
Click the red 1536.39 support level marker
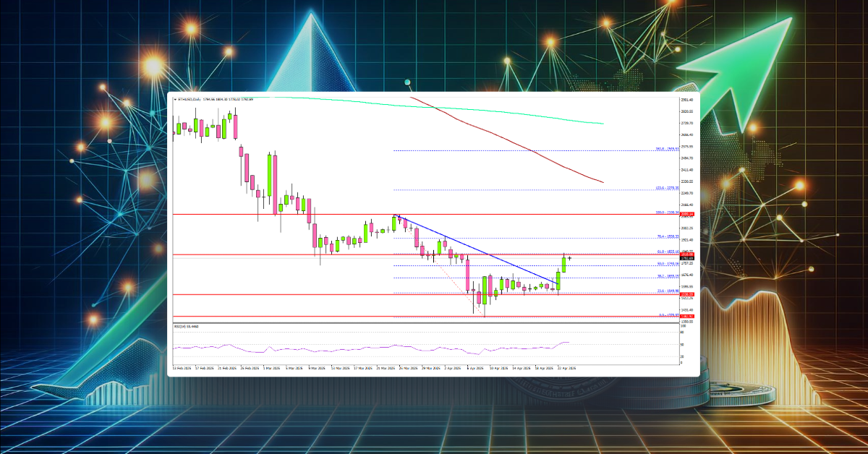[x=683, y=294]
